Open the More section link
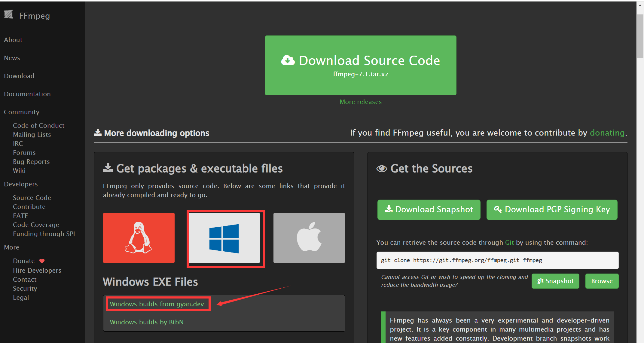644x343 pixels. tap(11, 247)
